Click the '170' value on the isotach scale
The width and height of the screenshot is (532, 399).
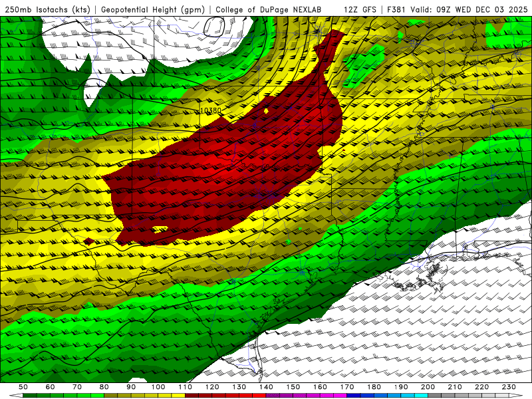coord(347,387)
